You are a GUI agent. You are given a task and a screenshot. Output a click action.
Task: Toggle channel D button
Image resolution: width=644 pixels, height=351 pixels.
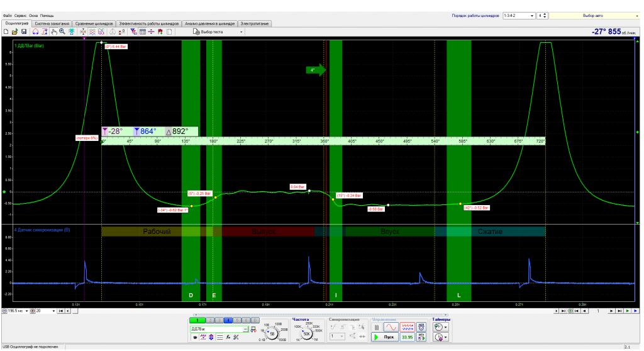point(255,321)
